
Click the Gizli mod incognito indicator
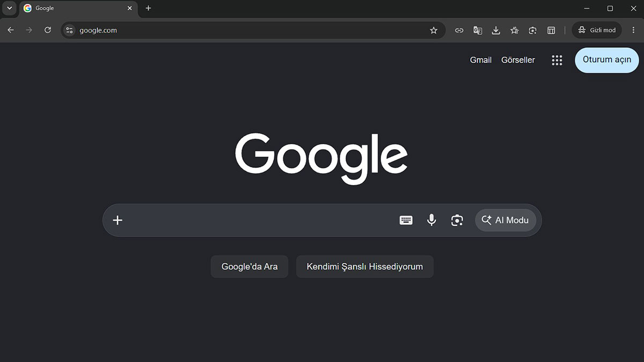click(x=597, y=31)
